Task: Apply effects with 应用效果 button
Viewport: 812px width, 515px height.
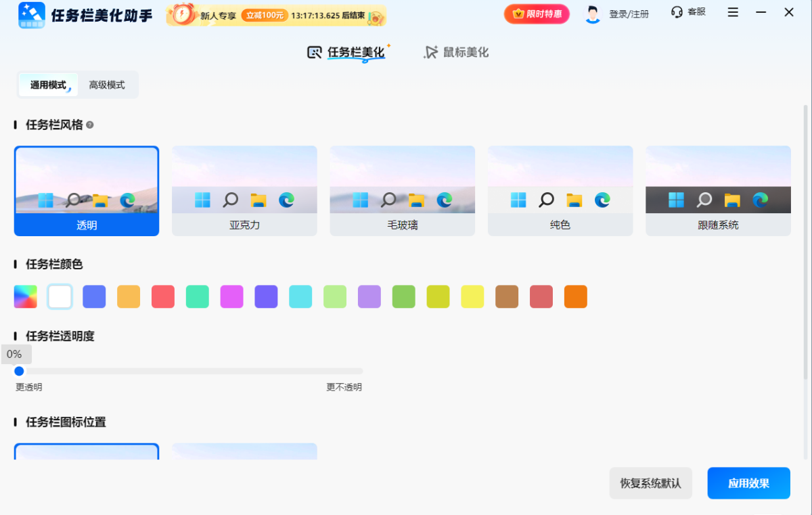Action: 748,483
